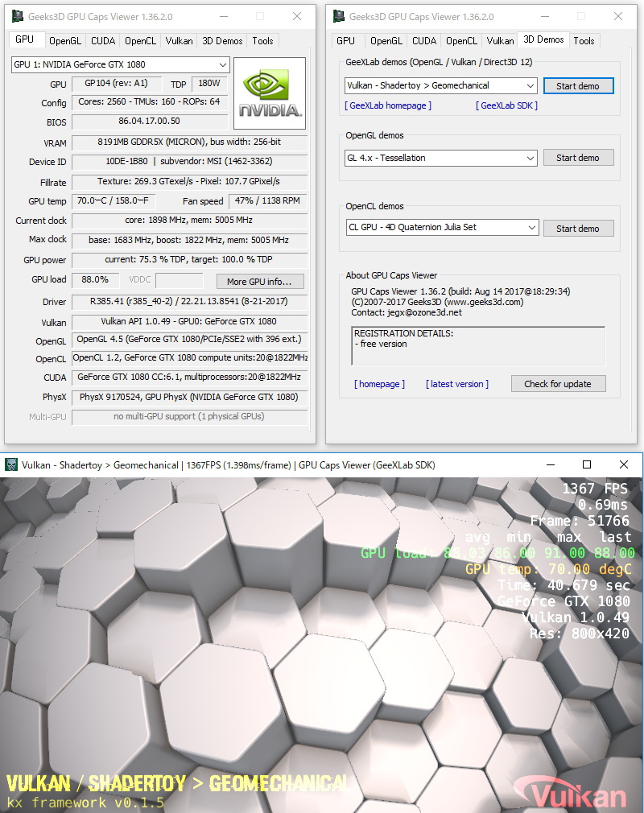Image resolution: width=644 pixels, height=813 pixels.
Task: Click the Vulkan Geomechanical 3D render viewport
Action: tap(321, 645)
